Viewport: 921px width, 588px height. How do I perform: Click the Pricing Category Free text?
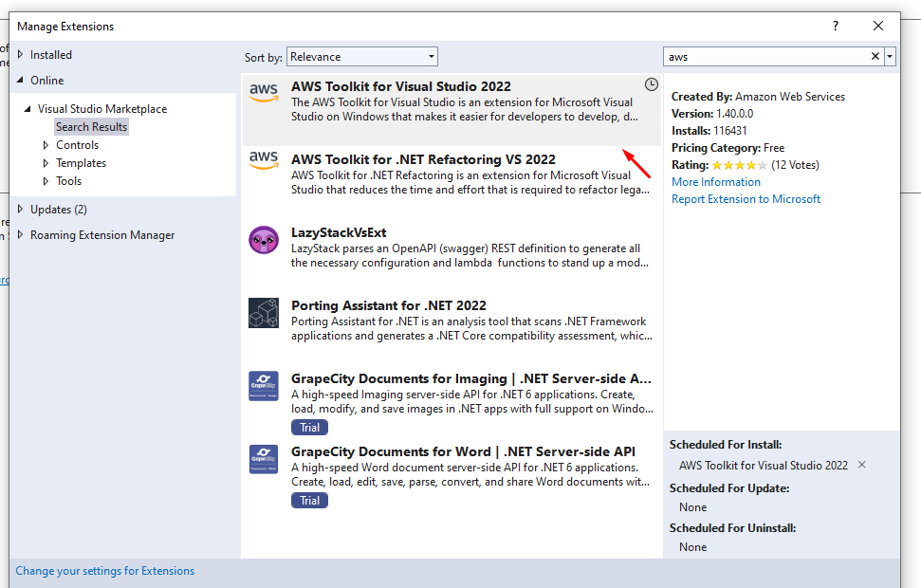728,148
